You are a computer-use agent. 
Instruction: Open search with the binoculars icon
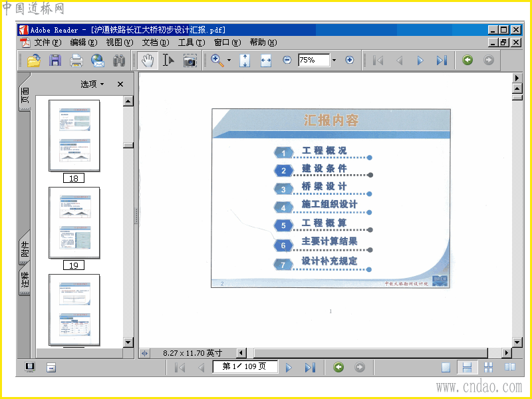point(119,61)
